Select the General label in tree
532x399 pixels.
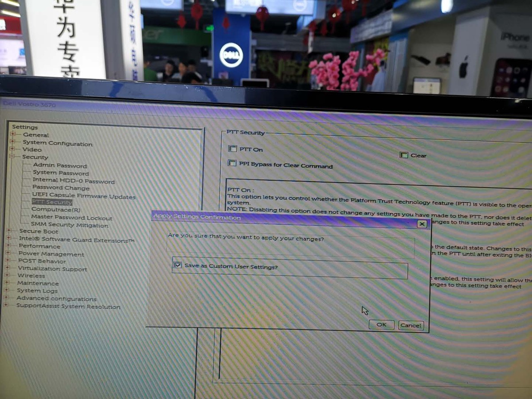click(36, 135)
